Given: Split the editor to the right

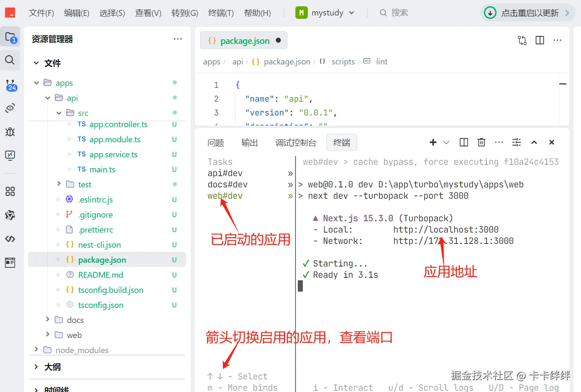Looking at the screenshot, I should coord(540,40).
